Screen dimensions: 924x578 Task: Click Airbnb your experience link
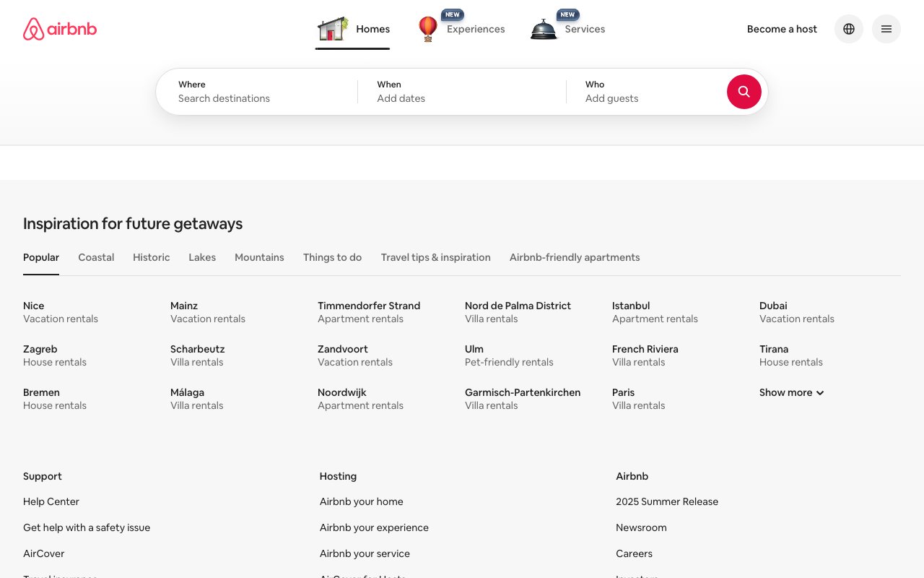[374, 527]
